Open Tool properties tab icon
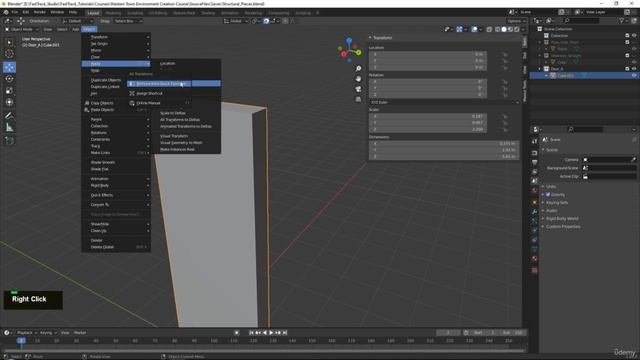This screenshot has height=360, width=640. pyautogui.click(x=534, y=141)
